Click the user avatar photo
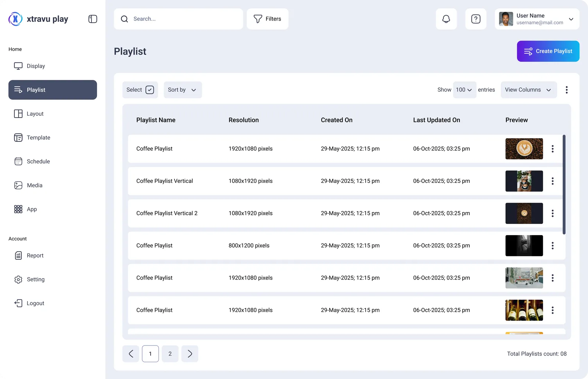The image size is (588, 379). [506, 19]
